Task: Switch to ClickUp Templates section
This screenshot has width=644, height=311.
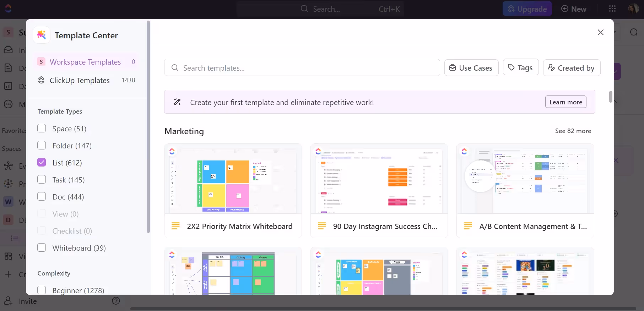Action: [x=80, y=80]
